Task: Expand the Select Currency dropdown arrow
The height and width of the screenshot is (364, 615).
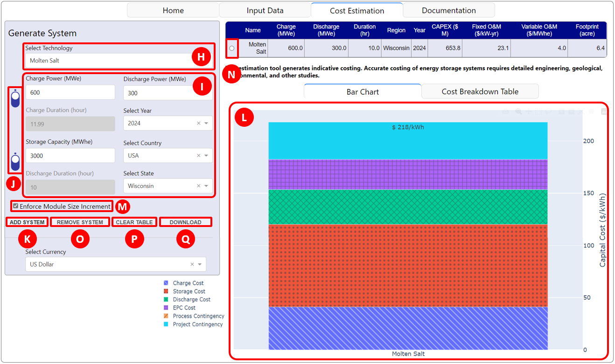Action: click(x=200, y=265)
